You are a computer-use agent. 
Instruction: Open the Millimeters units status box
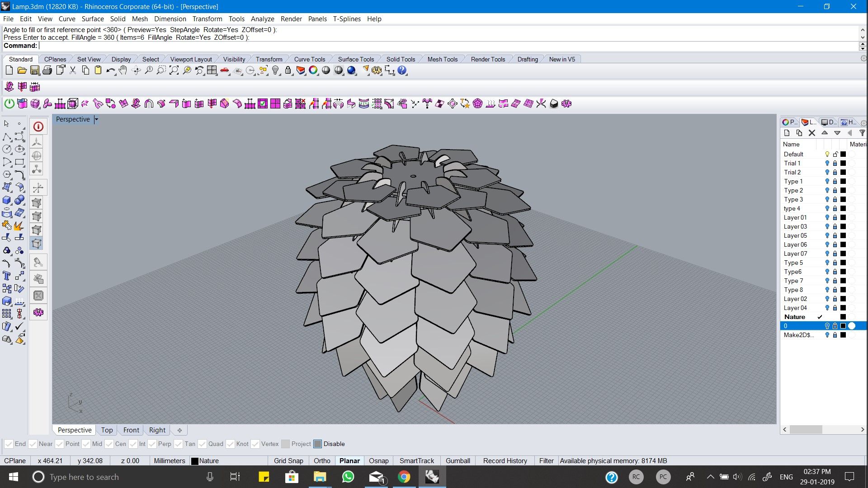coord(169,461)
